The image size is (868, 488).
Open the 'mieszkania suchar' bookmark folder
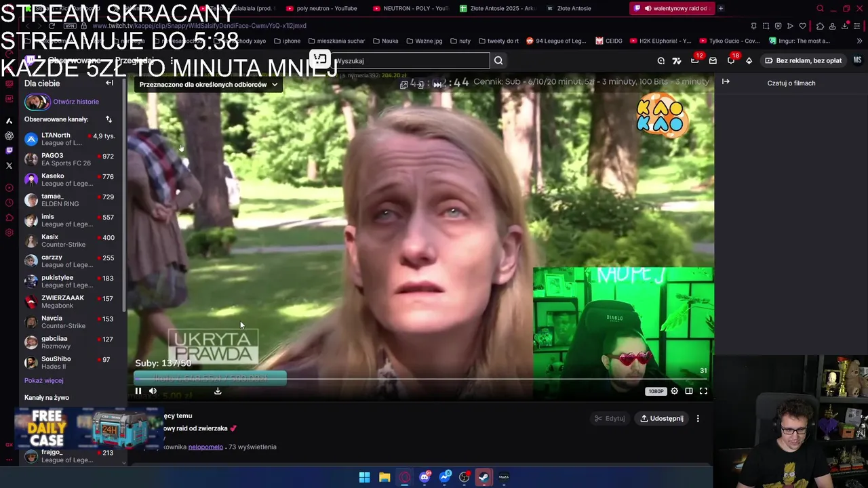[x=336, y=41]
